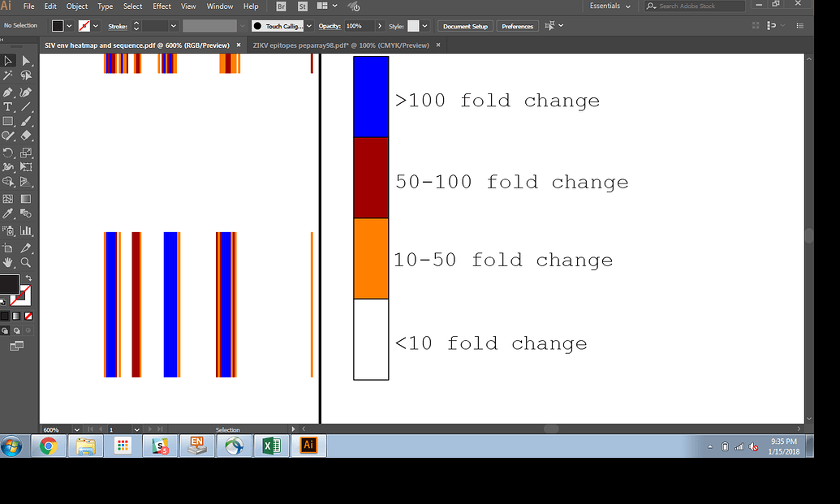Viewport: 840px width, 504px height.
Task: Switch to the ZIKV epitopes peparray98.pdf tab
Action: click(x=341, y=45)
